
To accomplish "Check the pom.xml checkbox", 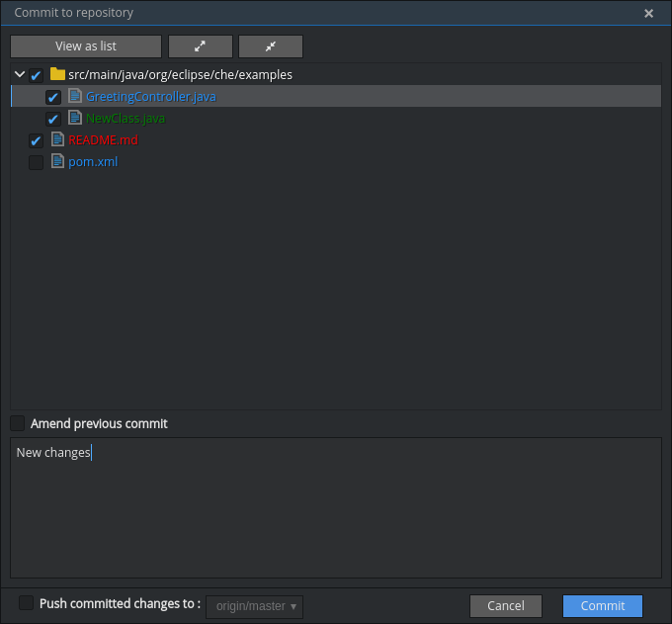I will coord(36,162).
